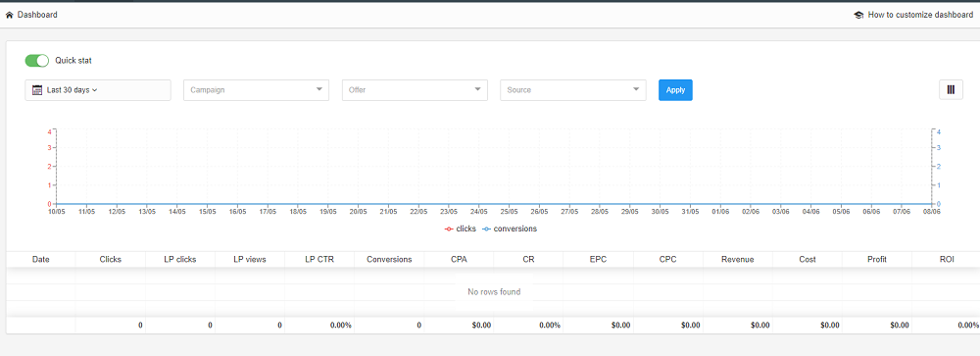Viewport: 980px width, 356px height.
Task: Sort by Clicks column header
Action: pyautogui.click(x=111, y=259)
